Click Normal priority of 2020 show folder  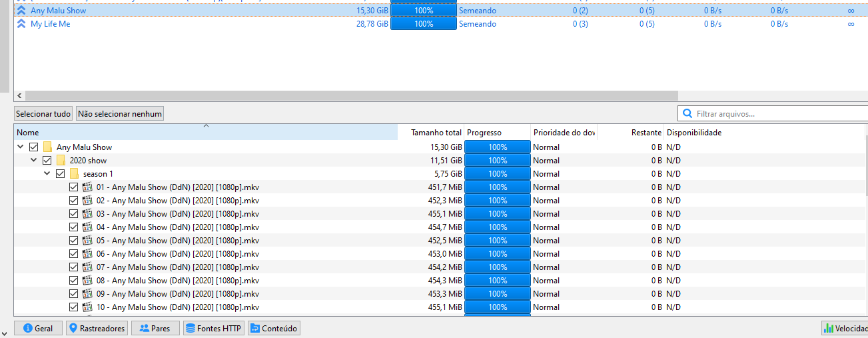(x=546, y=161)
